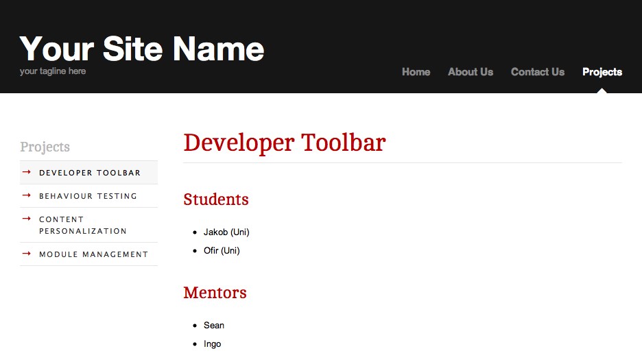
Task: Select the Projects item in top navigation
Action: pos(602,72)
